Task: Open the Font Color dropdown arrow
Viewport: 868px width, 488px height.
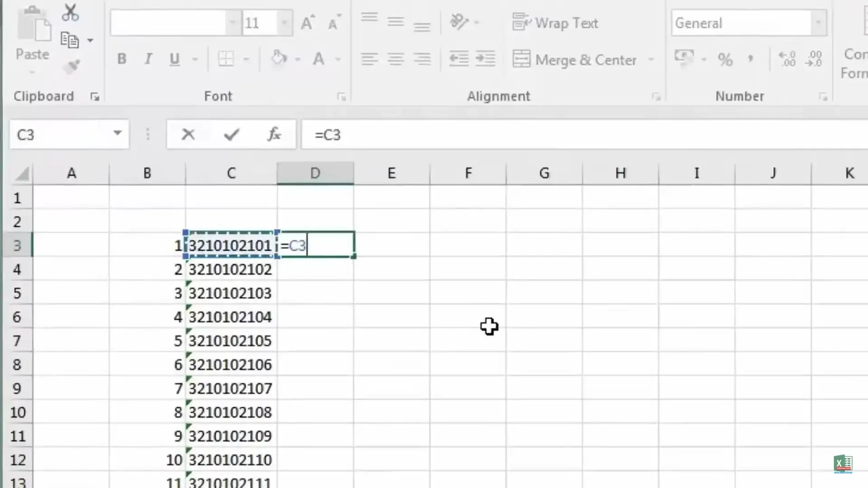Action: coord(338,59)
